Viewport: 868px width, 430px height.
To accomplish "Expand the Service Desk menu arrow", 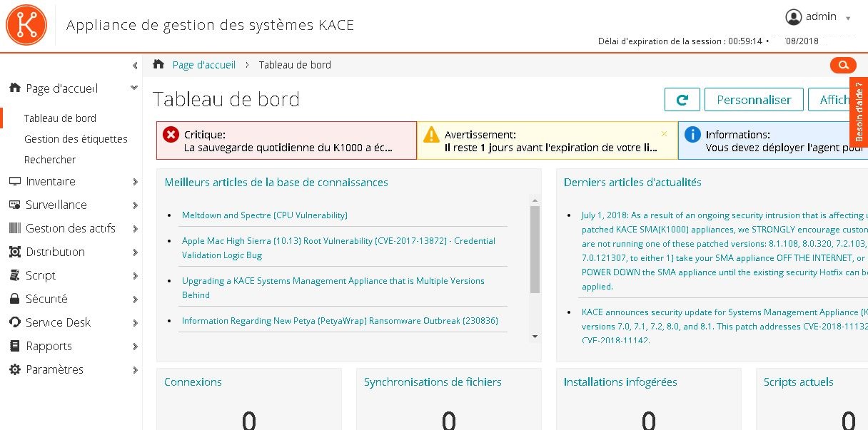I will 135,323.
